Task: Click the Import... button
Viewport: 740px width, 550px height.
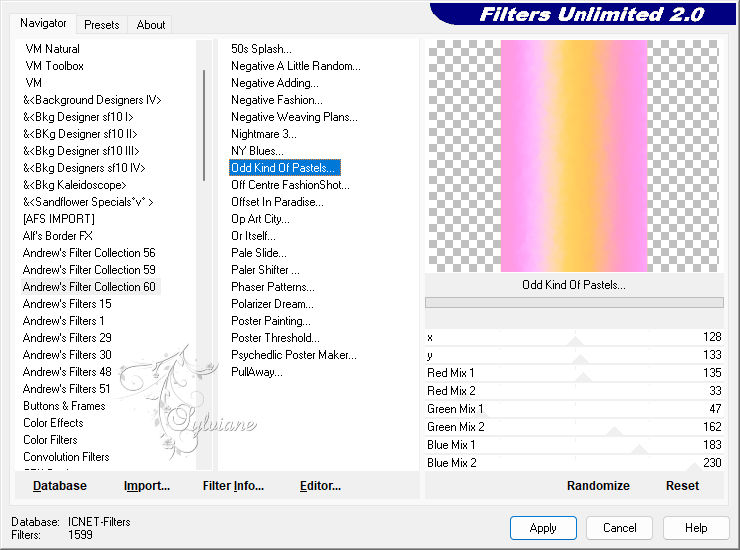Action: (147, 486)
